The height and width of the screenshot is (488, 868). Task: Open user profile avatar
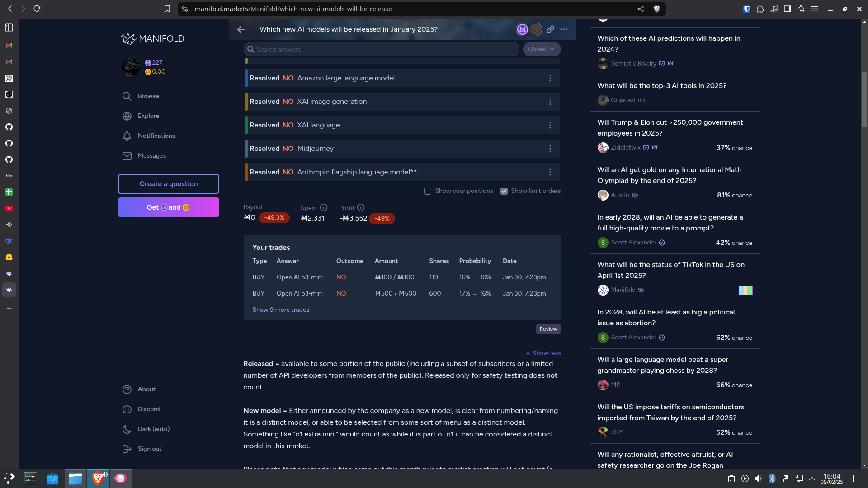pyautogui.click(x=131, y=67)
